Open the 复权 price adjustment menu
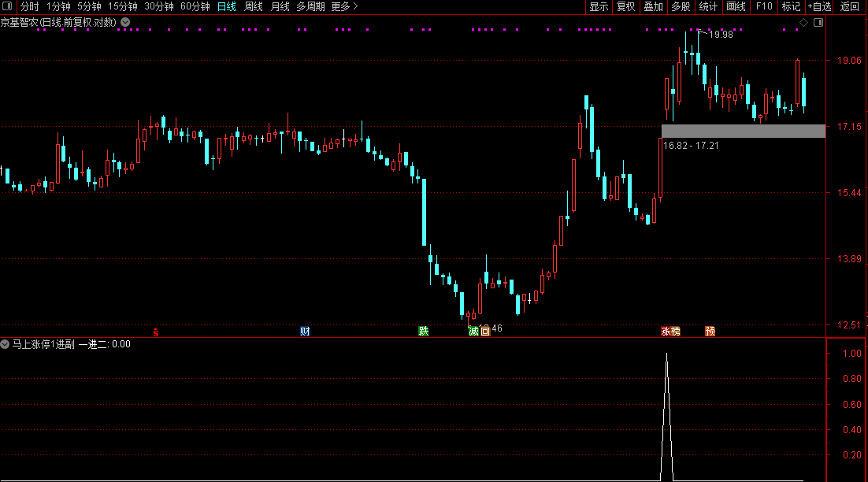868x482 pixels. pyautogui.click(x=626, y=6)
